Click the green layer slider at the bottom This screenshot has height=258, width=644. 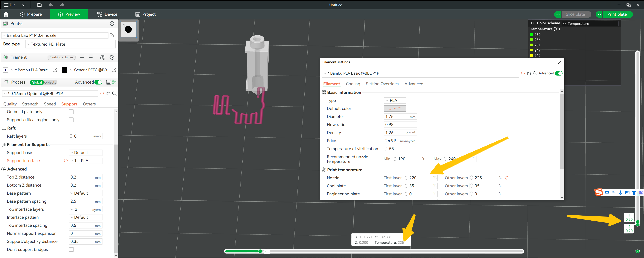tap(260, 251)
